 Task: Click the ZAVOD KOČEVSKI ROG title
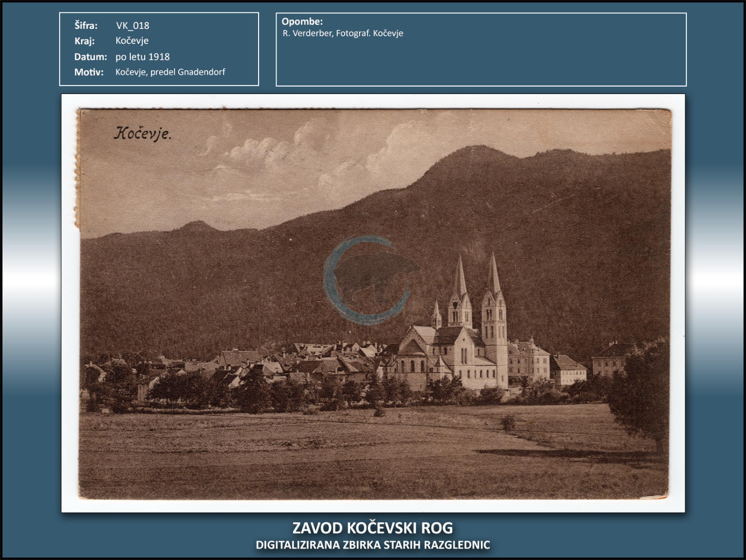tap(373, 528)
